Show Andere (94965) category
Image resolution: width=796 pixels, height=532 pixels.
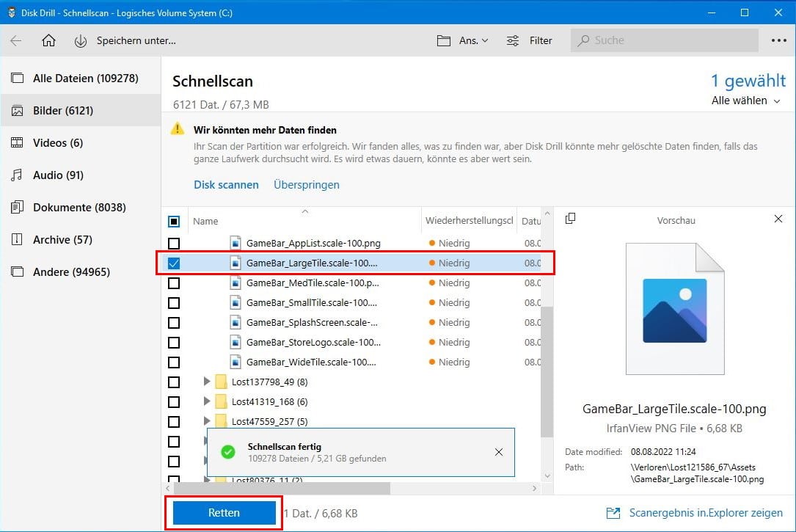81,272
